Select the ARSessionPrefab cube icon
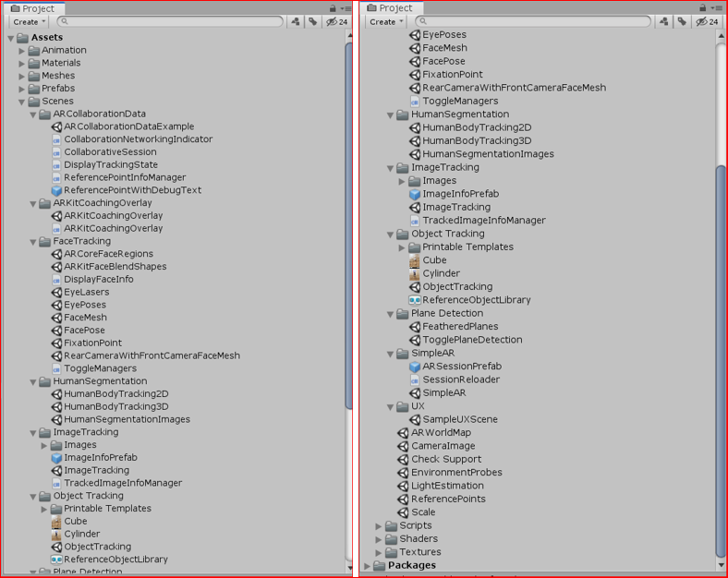728x578 pixels. (x=415, y=367)
